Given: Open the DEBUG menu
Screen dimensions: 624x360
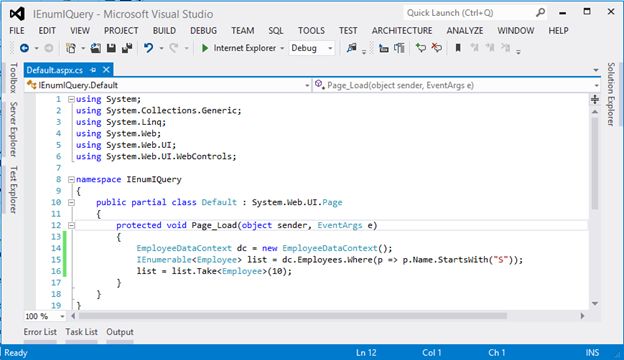Looking at the screenshot, I should (203, 31).
